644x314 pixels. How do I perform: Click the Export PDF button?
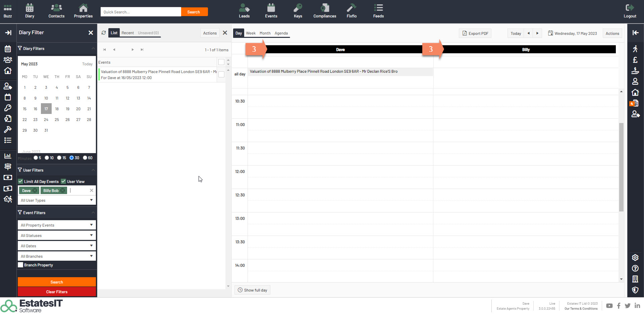coord(475,34)
